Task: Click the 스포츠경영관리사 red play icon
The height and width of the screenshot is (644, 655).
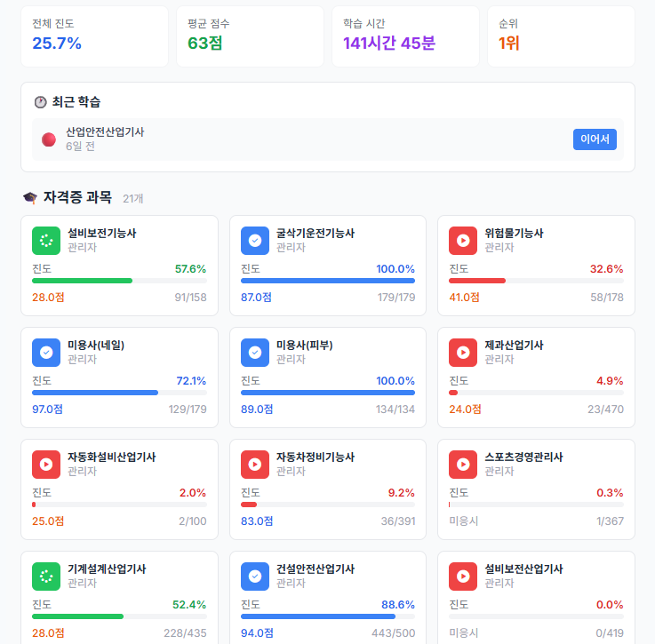Action: point(463,465)
